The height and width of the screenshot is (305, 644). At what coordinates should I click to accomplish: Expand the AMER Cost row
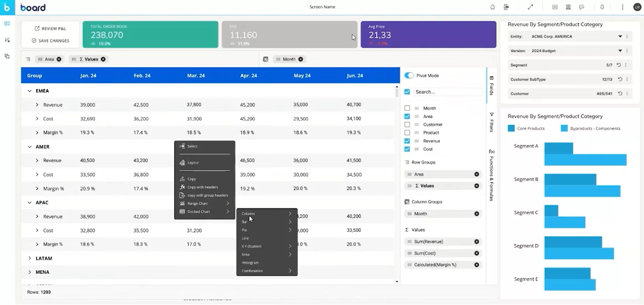pyautogui.click(x=37, y=175)
